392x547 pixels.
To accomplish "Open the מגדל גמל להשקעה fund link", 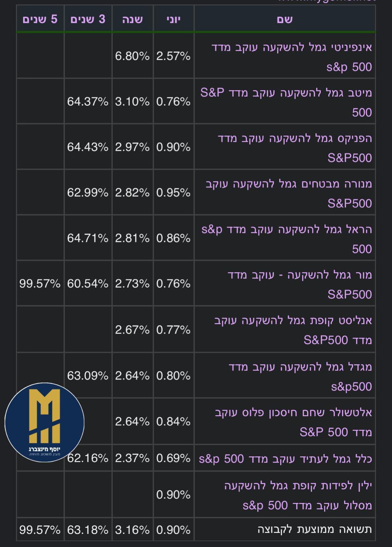I will (300, 367).
